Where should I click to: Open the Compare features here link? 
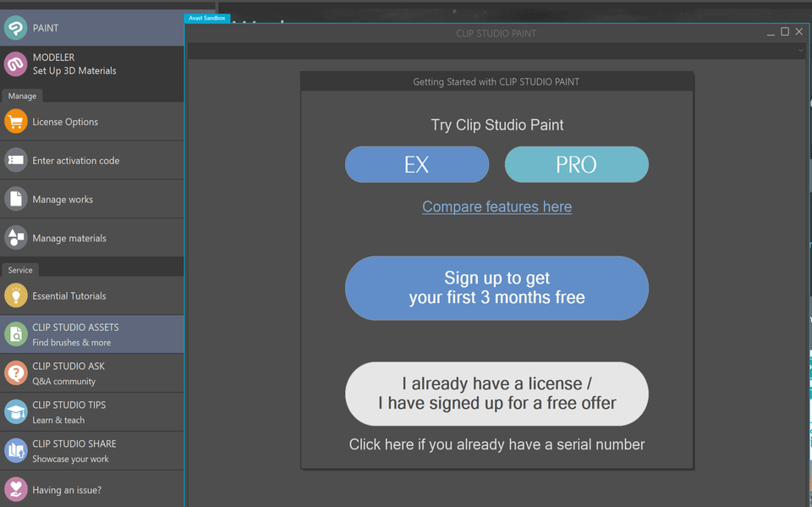(x=497, y=207)
